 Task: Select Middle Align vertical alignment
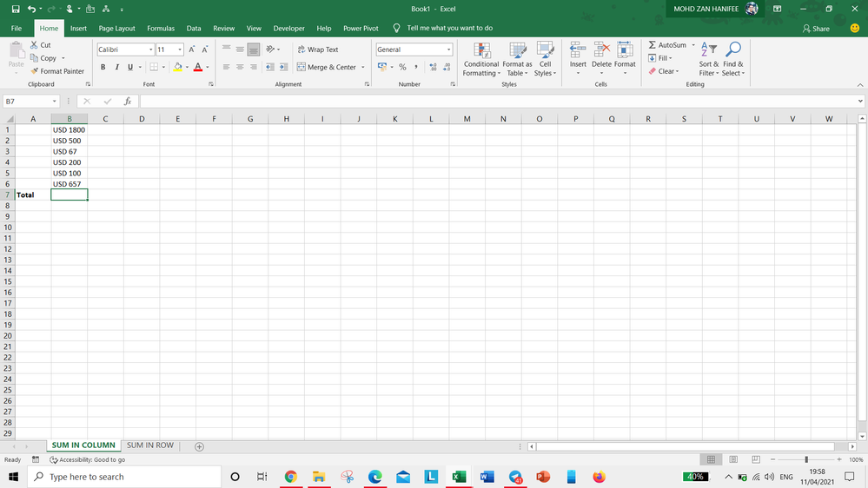click(x=240, y=49)
